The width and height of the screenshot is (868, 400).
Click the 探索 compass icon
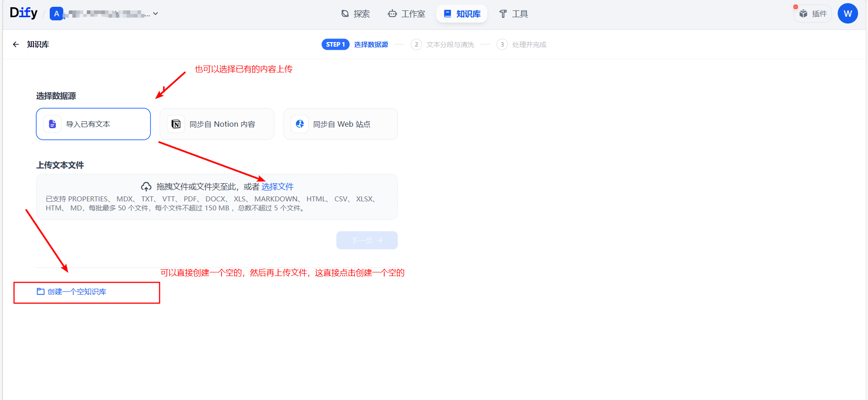pyautogui.click(x=345, y=14)
